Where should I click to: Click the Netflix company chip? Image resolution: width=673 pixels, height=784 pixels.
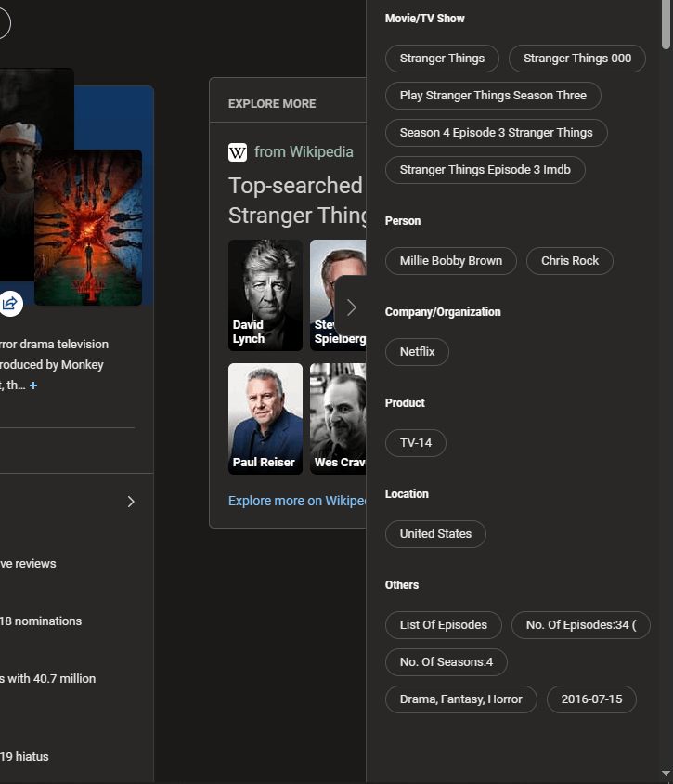point(417,352)
